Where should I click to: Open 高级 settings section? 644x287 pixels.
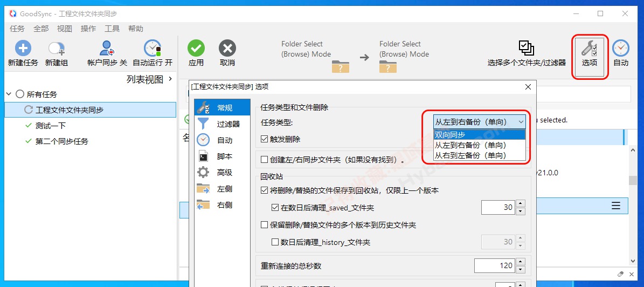click(224, 173)
